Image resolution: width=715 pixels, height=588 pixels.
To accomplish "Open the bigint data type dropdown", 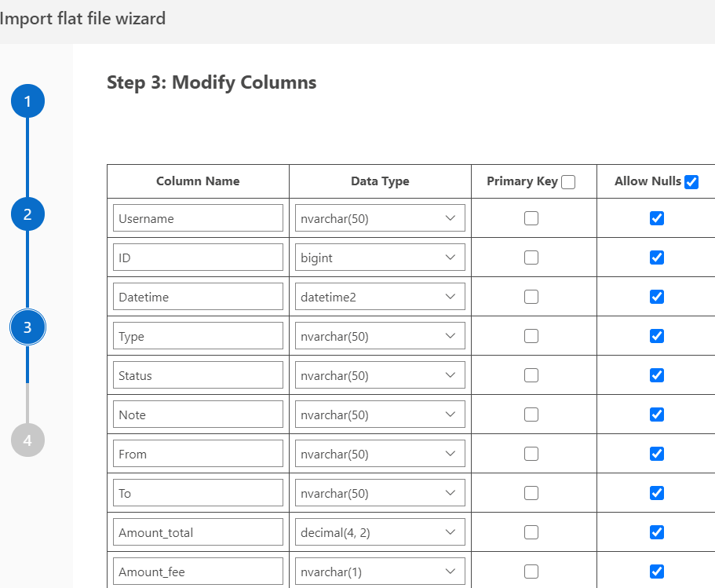I will click(x=380, y=257).
